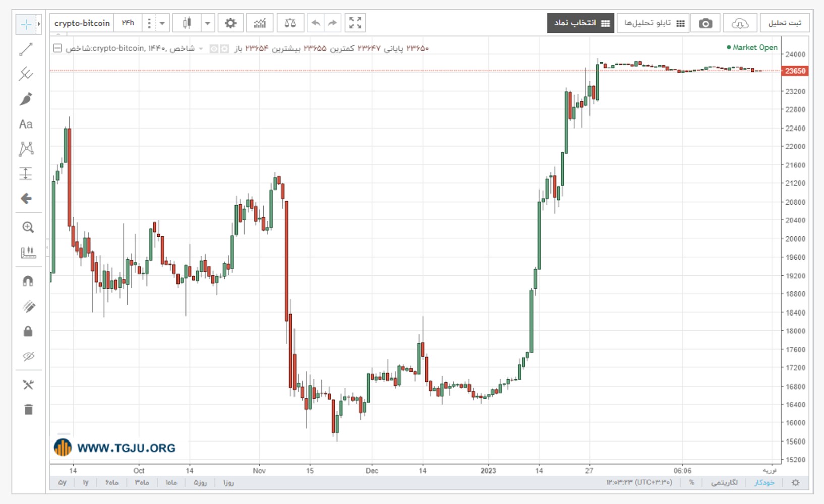Select the 1y time range
Viewport: 824px width, 504px height.
86,483
